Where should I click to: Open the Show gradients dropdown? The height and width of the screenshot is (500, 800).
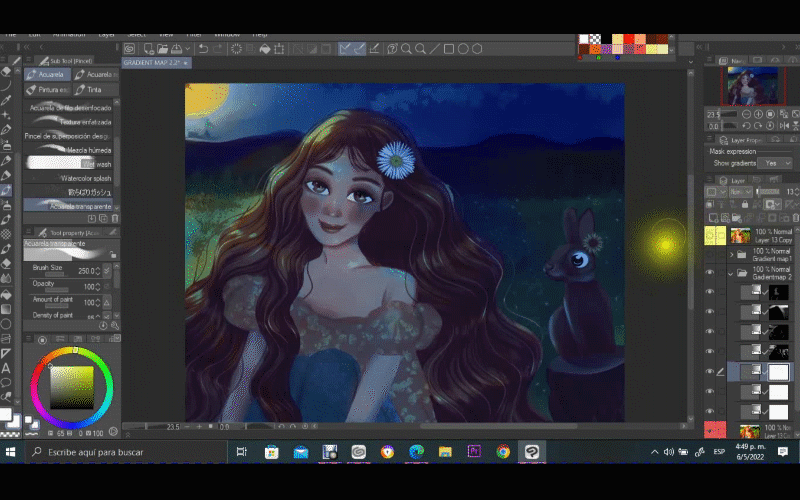(x=773, y=163)
